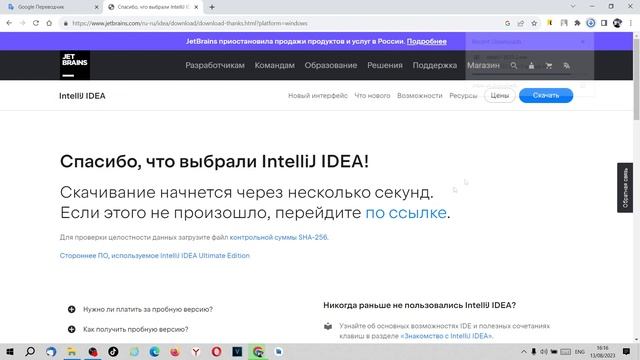Open the Поддержка menu
The image size is (640, 360).
(x=435, y=65)
